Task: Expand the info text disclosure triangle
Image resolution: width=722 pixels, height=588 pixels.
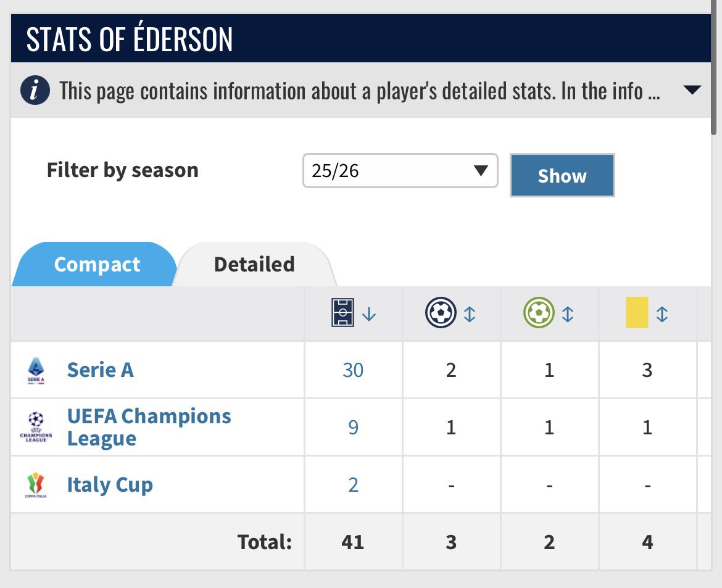Action: click(x=692, y=90)
